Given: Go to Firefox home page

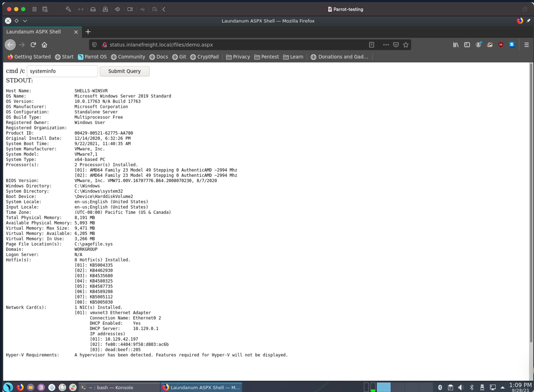Looking at the screenshot, I should click(x=44, y=45).
